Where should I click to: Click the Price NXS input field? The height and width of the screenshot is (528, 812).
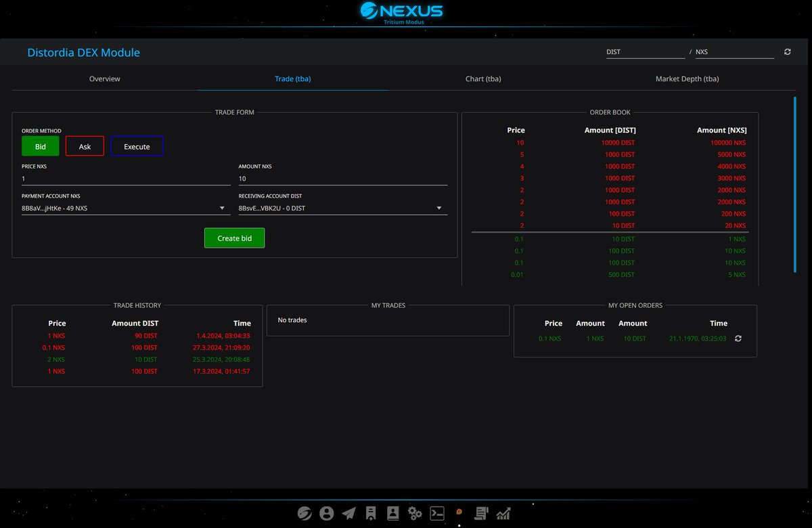pos(126,179)
